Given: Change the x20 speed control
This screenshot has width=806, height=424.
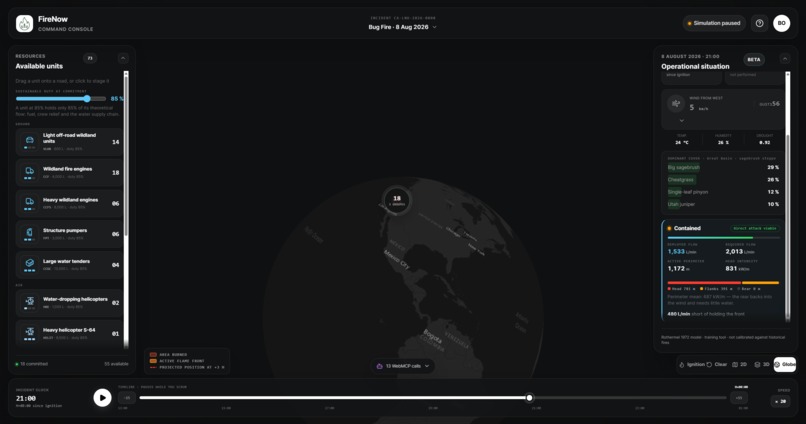Looking at the screenshot, I should click(x=780, y=401).
